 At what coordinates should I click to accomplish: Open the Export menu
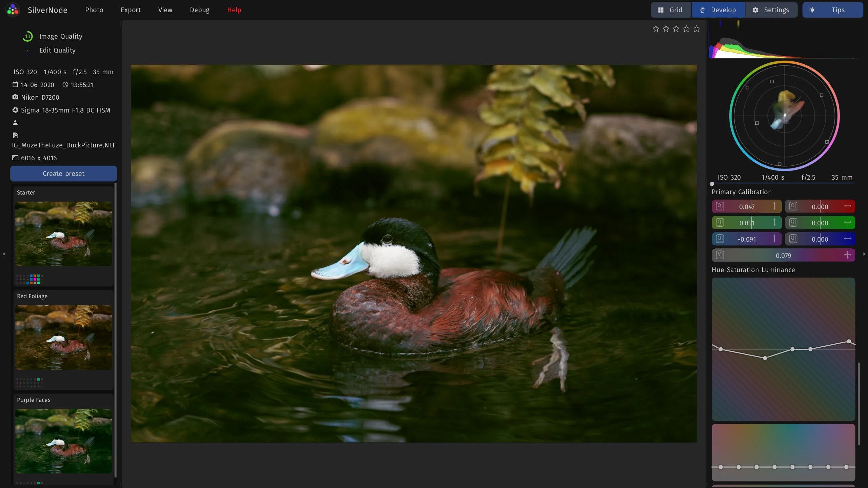[131, 10]
